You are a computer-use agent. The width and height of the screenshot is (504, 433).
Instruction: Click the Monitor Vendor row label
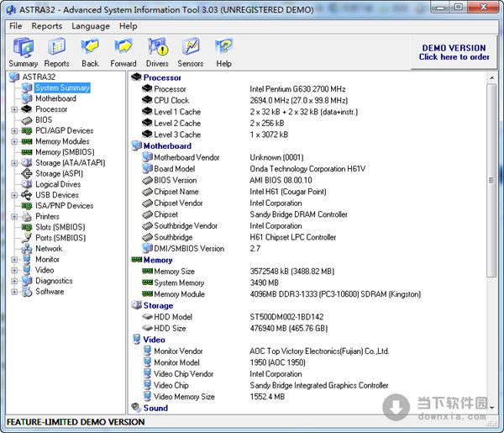click(178, 351)
